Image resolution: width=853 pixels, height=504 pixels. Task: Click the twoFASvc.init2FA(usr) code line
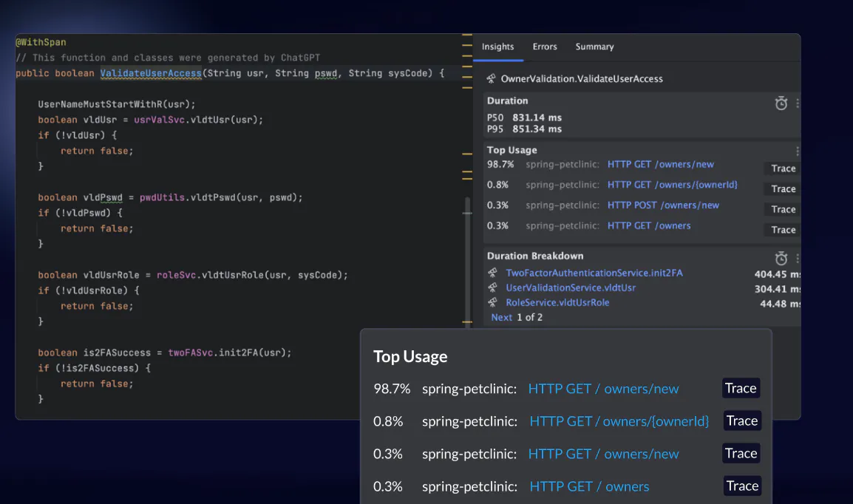164,353
